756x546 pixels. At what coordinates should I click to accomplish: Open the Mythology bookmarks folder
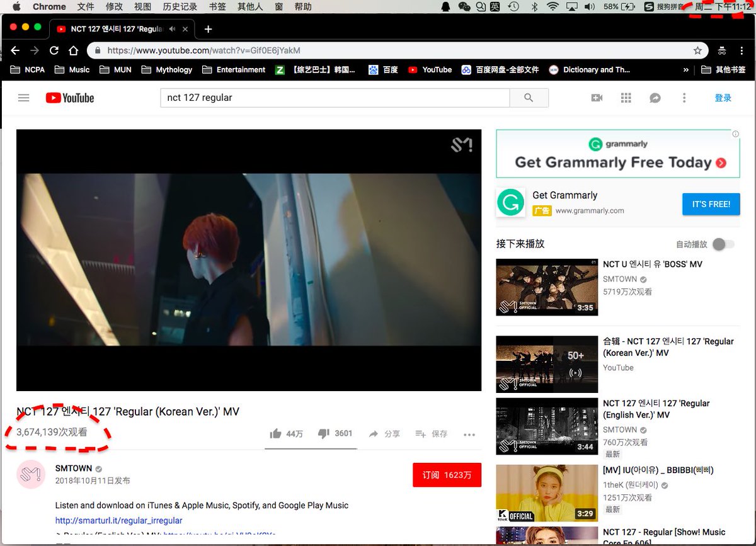[167, 70]
